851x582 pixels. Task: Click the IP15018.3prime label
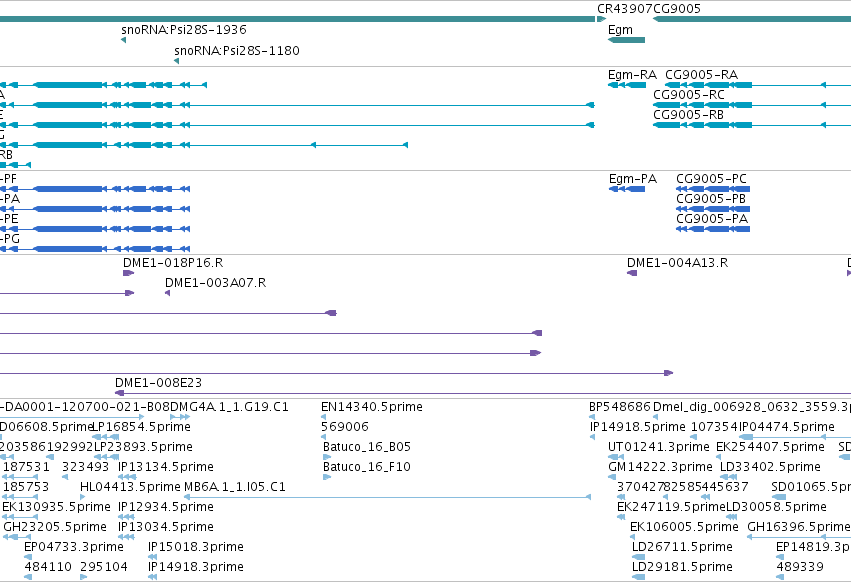tap(196, 547)
